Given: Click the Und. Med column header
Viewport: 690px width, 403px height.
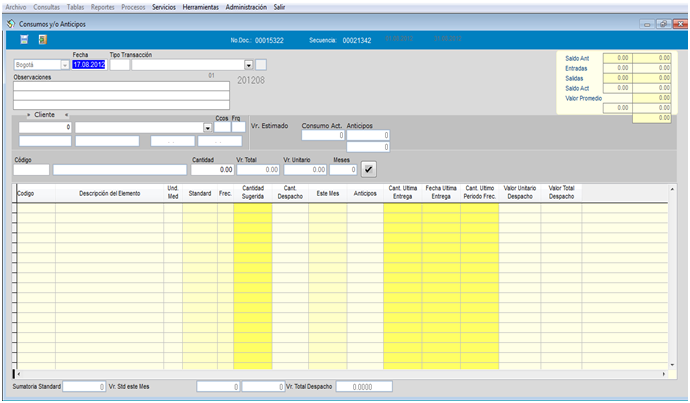Looking at the screenshot, I should (173, 193).
